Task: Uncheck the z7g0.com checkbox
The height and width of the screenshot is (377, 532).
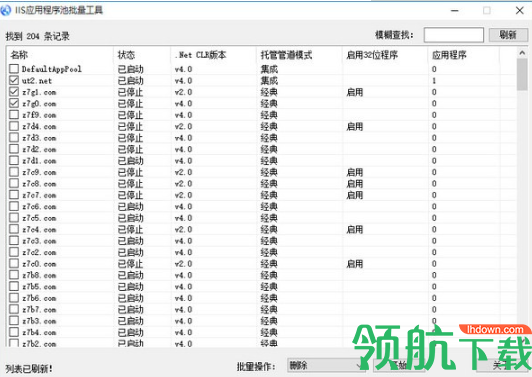Action: [x=14, y=103]
